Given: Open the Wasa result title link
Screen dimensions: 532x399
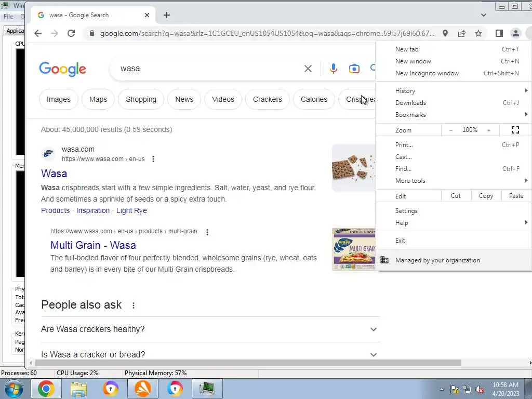Looking at the screenshot, I should pos(54,174).
